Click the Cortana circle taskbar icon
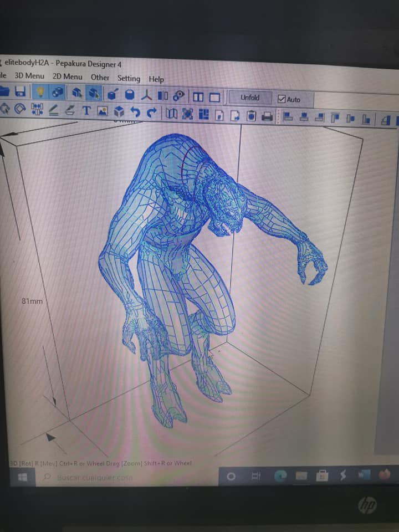Viewport: 399px width, 532px height. coord(231,477)
